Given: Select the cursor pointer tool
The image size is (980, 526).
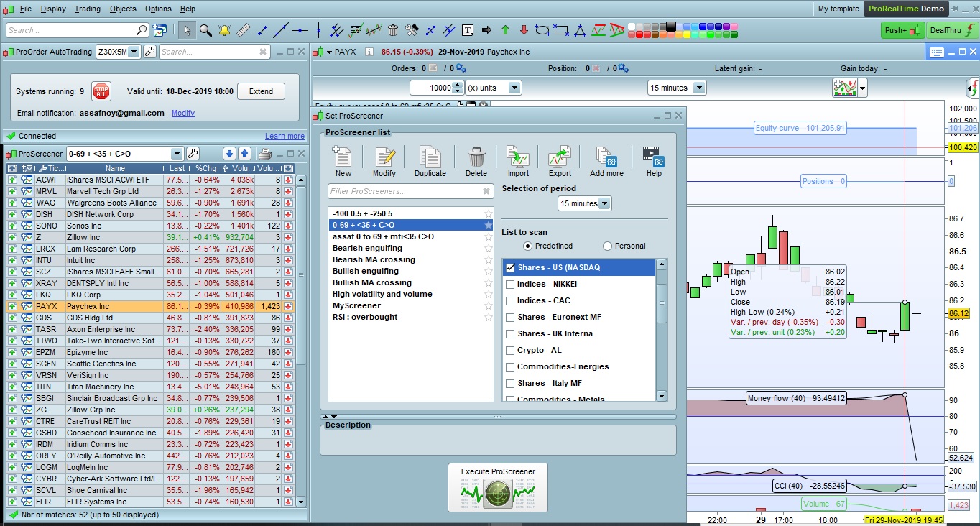Looking at the screenshot, I should (x=187, y=30).
